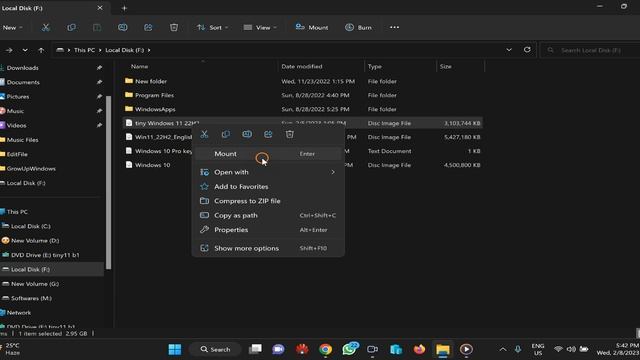The image size is (640, 360).
Task: Click the taskbar Search box
Action: [x=216, y=349]
